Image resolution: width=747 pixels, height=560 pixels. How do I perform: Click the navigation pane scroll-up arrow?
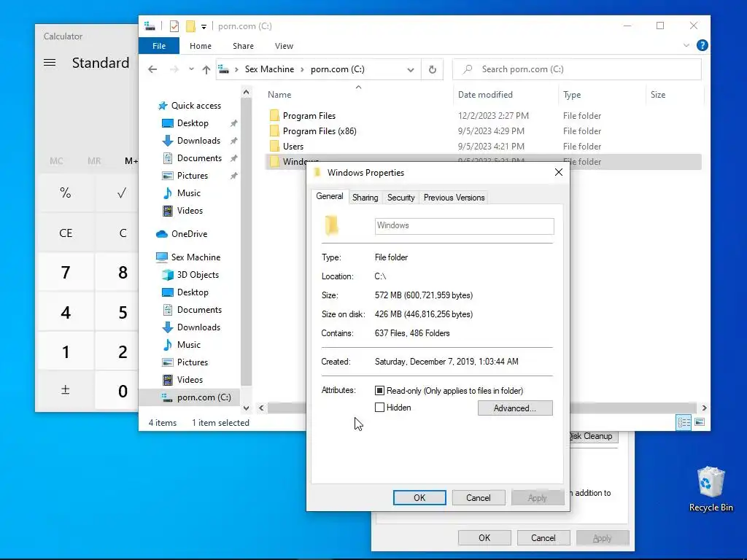pyautogui.click(x=247, y=93)
